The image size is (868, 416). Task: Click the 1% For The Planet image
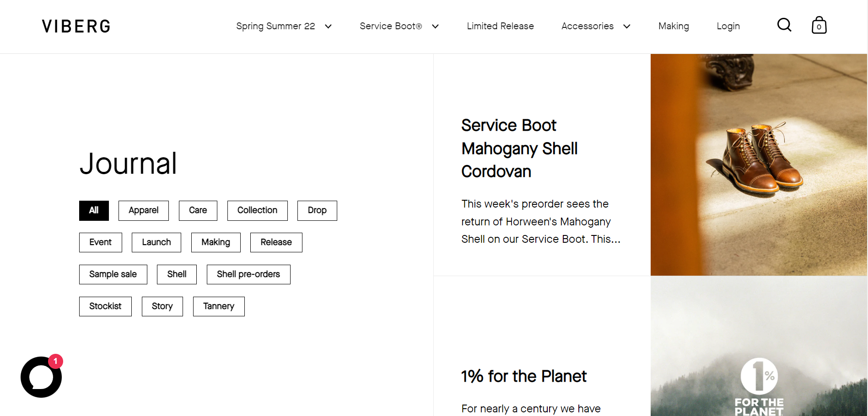759,346
